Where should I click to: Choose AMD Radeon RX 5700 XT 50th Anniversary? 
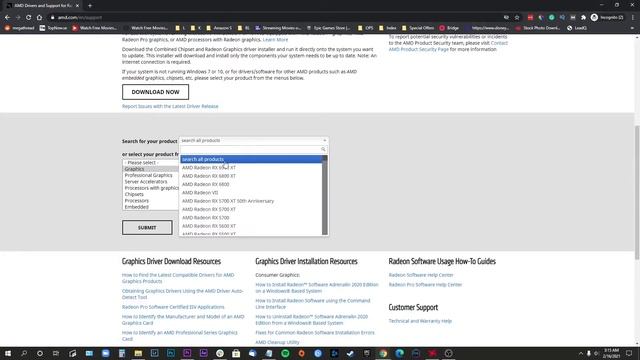click(x=228, y=201)
